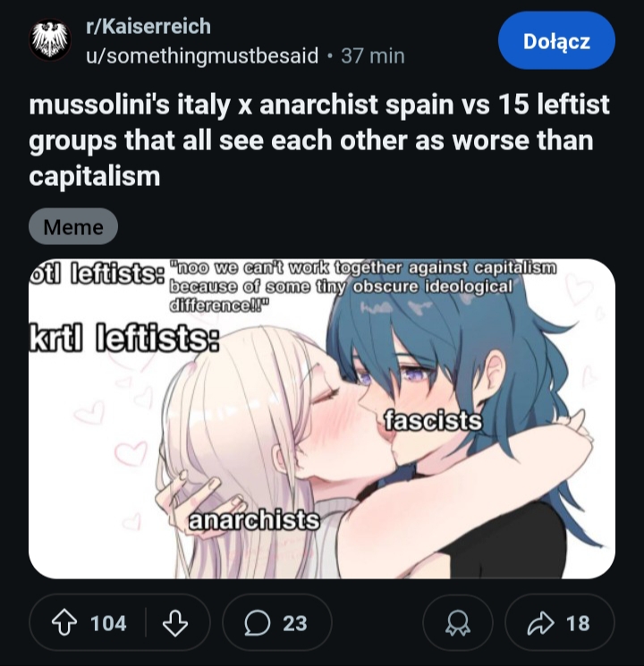
Task: Click the 37 min timestamp
Action: coord(373,55)
